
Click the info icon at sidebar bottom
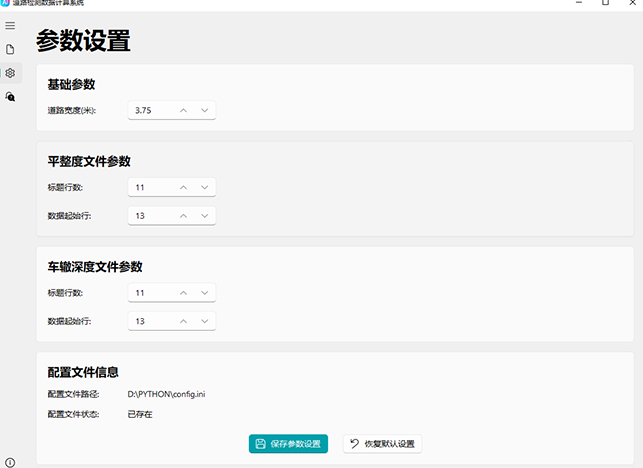click(x=10, y=461)
